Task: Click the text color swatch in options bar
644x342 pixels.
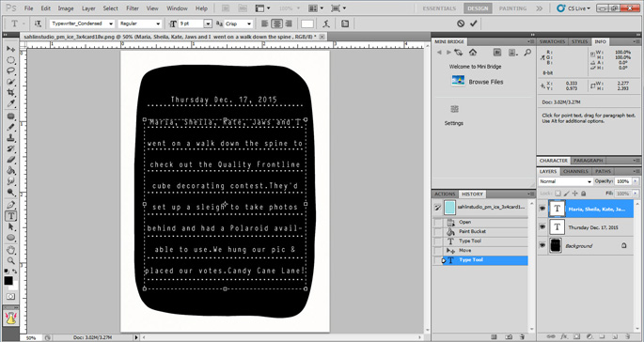Action: [307, 23]
